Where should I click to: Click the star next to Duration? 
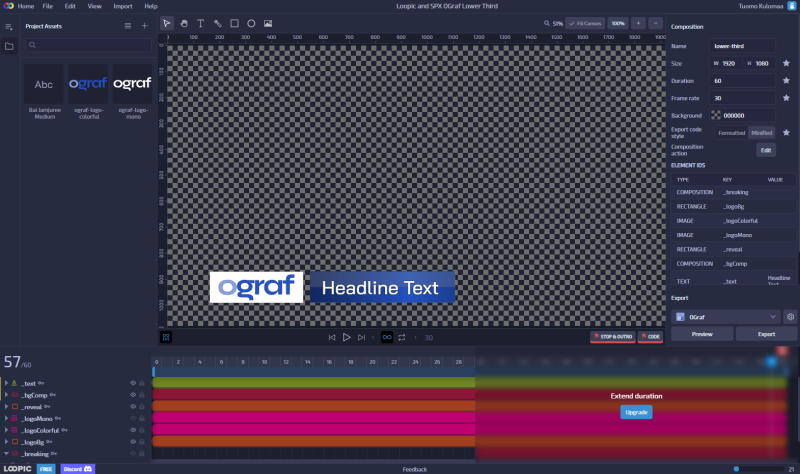[x=786, y=81]
